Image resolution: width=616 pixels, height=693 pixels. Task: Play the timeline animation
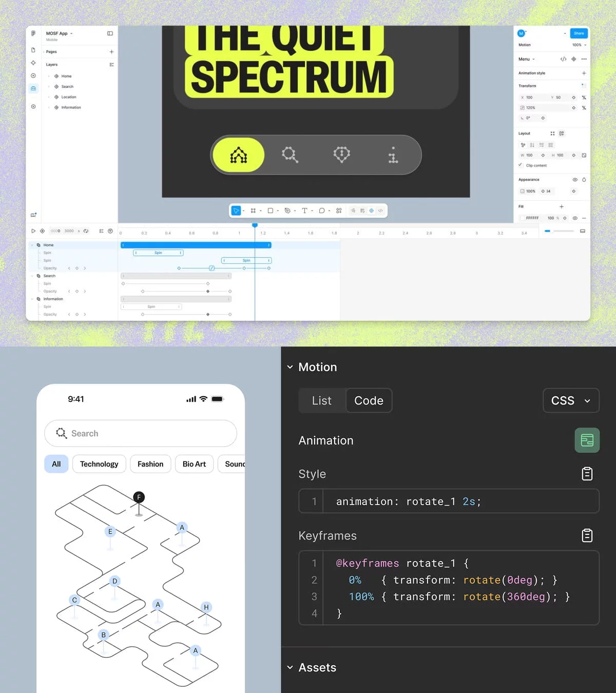[33, 231]
